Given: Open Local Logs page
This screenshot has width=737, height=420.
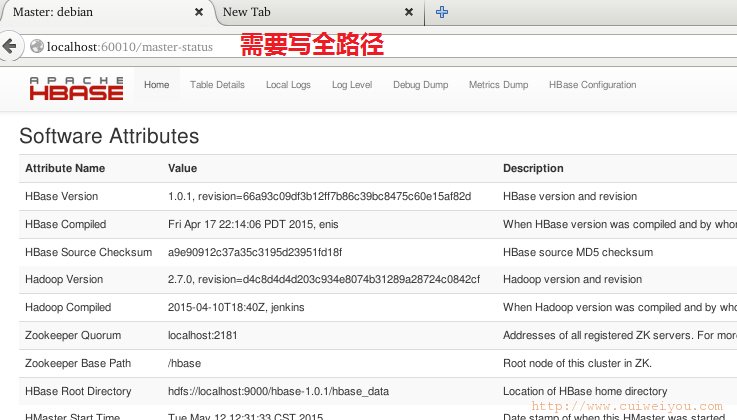Looking at the screenshot, I should (288, 85).
